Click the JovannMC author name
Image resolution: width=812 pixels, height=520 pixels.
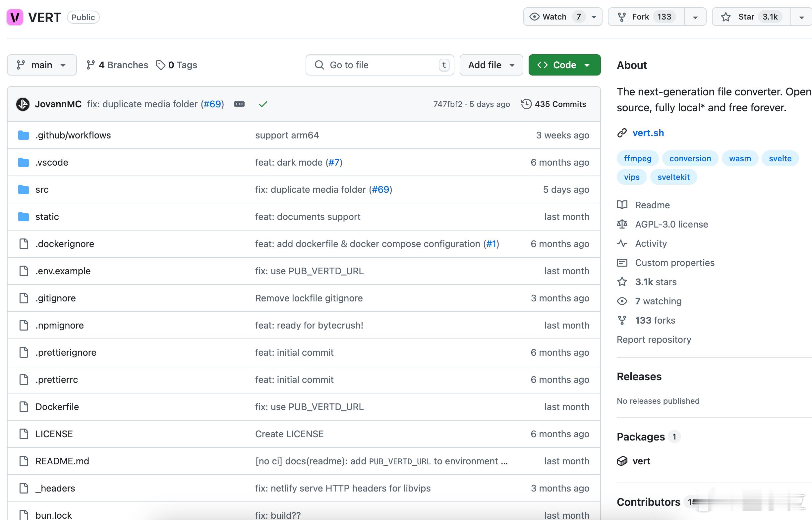[58, 104]
